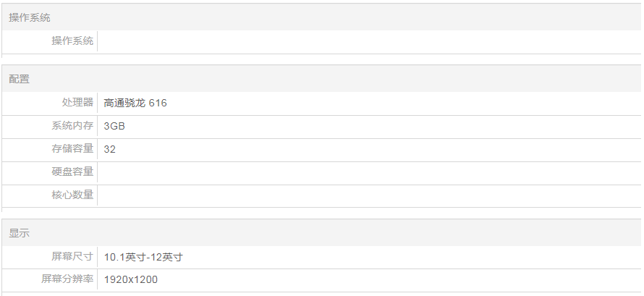Click the 存储容量 row label

72,149
